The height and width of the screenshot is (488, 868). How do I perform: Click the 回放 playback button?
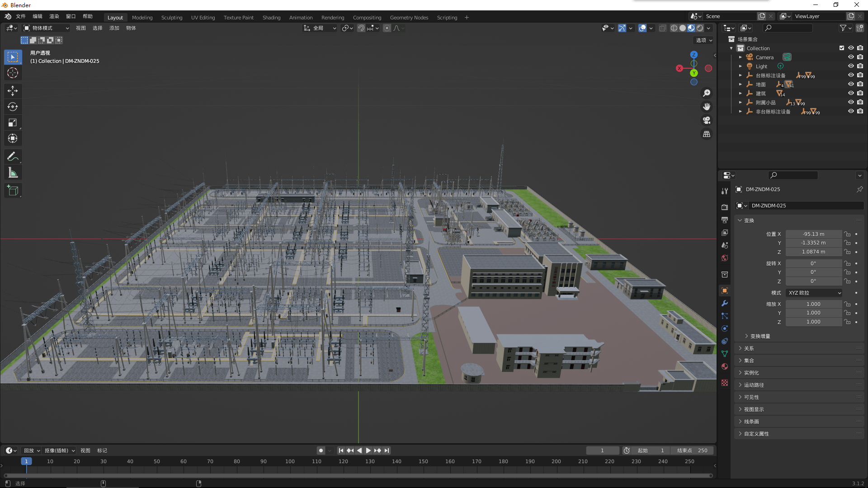click(x=32, y=450)
